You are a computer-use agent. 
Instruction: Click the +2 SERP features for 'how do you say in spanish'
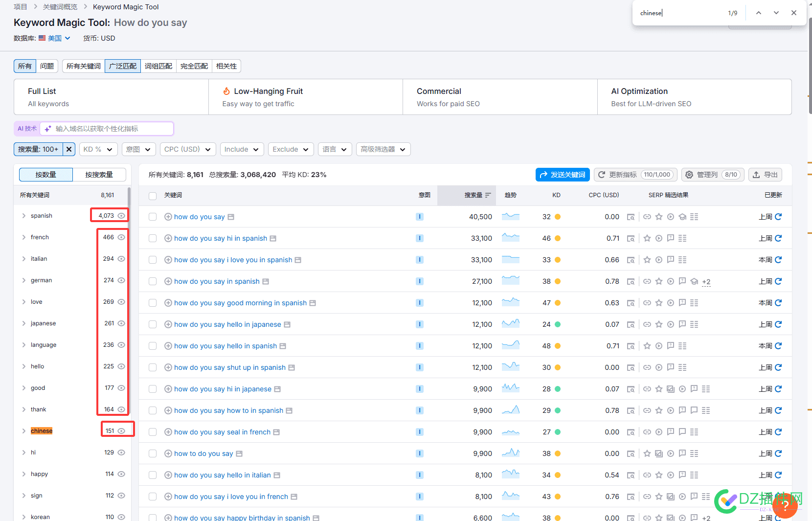(x=706, y=282)
